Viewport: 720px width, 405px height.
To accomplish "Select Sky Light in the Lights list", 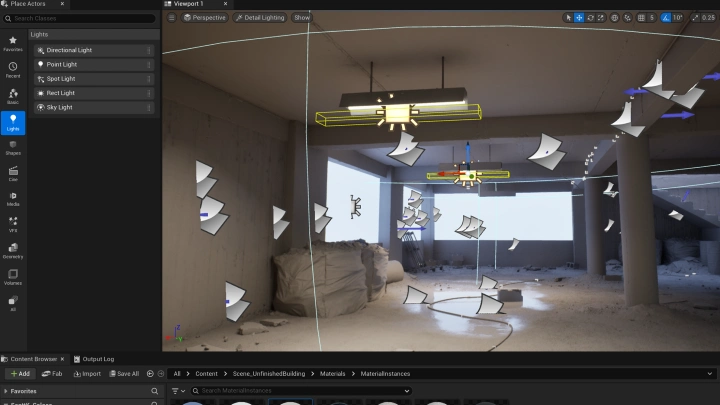I will pos(94,107).
